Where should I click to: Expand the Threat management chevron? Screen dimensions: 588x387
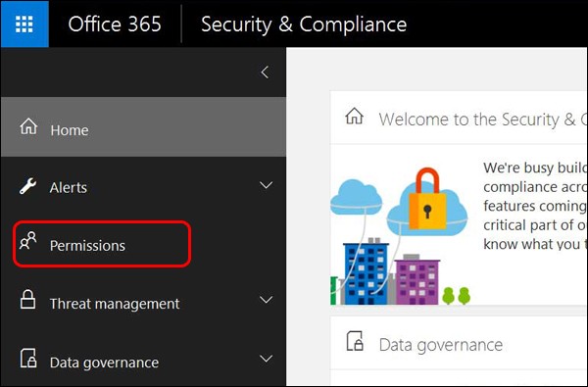tap(266, 300)
